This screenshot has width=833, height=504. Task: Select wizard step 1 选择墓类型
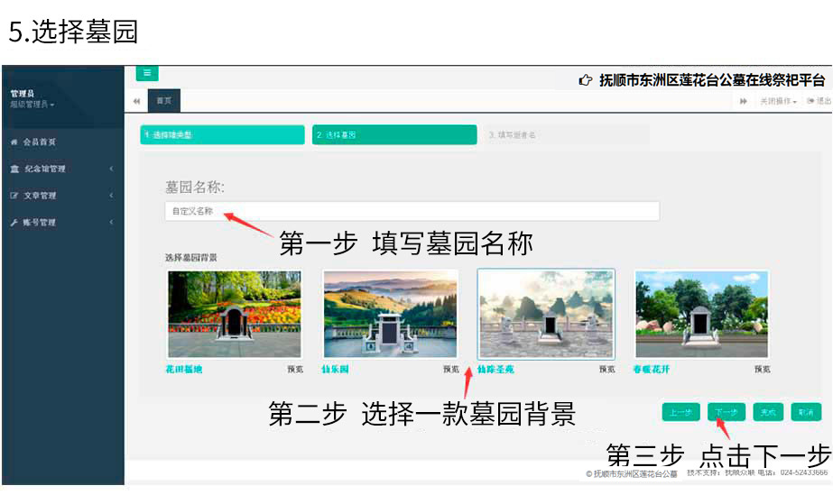coord(222,134)
